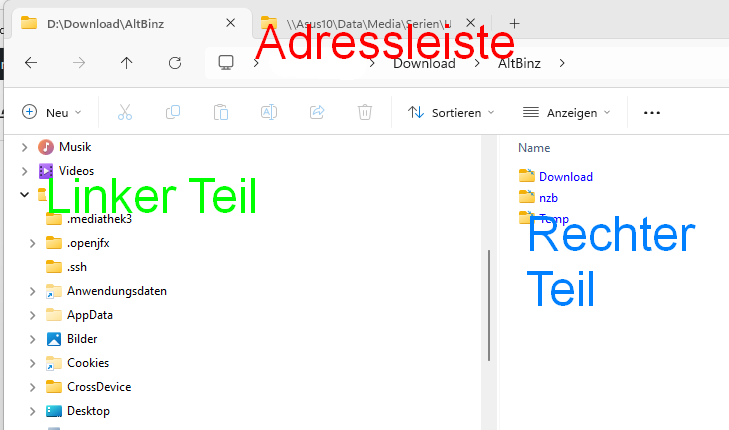Select the .mediathek3 folder
The width and height of the screenshot is (729, 430).
[99, 219]
